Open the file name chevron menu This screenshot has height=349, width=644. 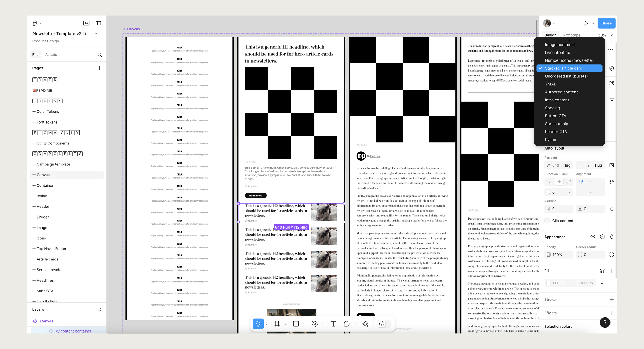[x=96, y=34]
